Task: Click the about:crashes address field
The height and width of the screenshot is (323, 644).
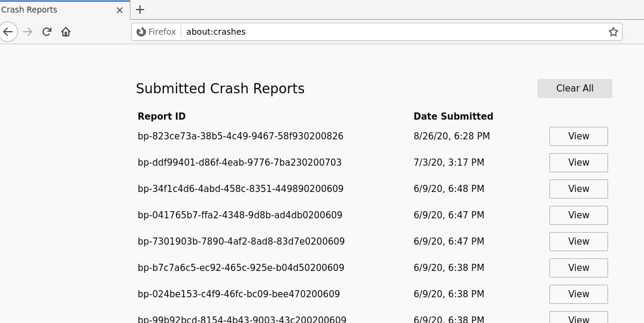Action: pyautogui.click(x=389, y=32)
